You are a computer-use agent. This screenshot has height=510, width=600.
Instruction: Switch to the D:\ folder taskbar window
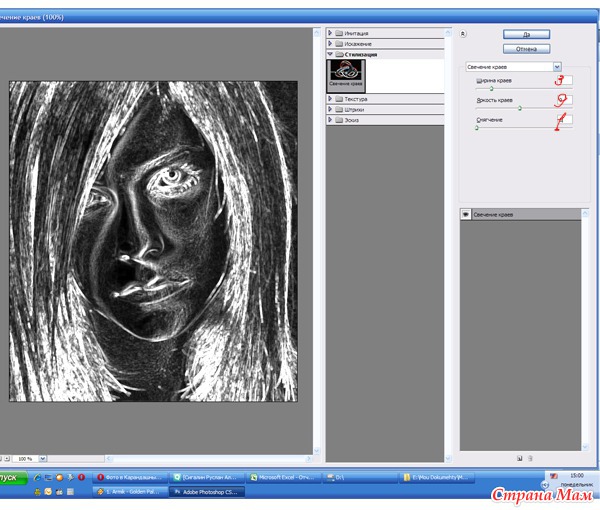pyautogui.click(x=360, y=477)
